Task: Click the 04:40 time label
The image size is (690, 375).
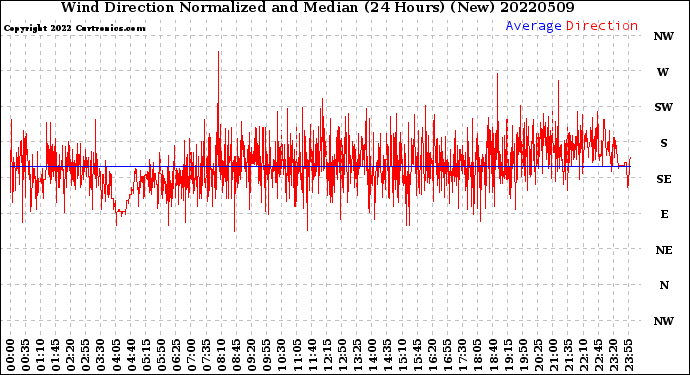Action: [131, 355]
